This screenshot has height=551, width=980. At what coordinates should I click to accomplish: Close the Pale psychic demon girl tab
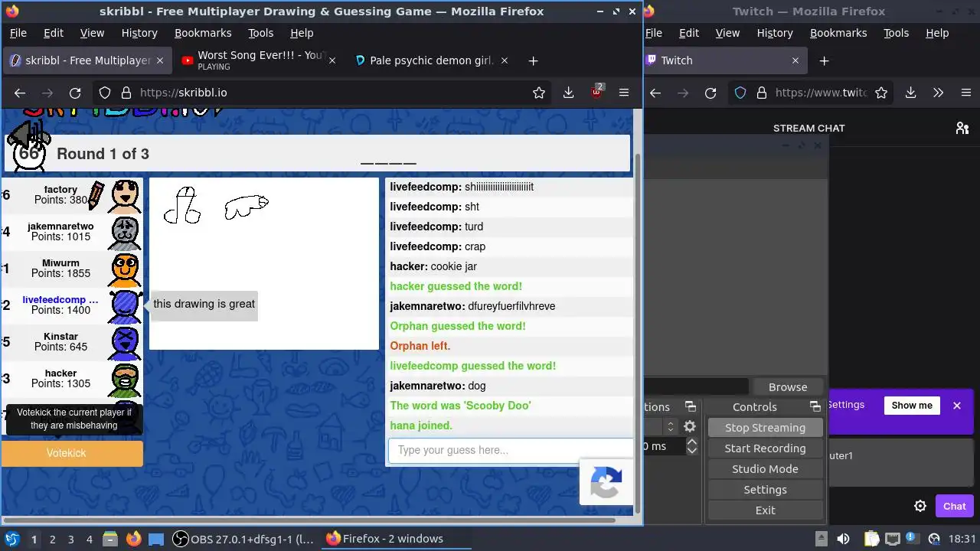(x=505, y=60)
